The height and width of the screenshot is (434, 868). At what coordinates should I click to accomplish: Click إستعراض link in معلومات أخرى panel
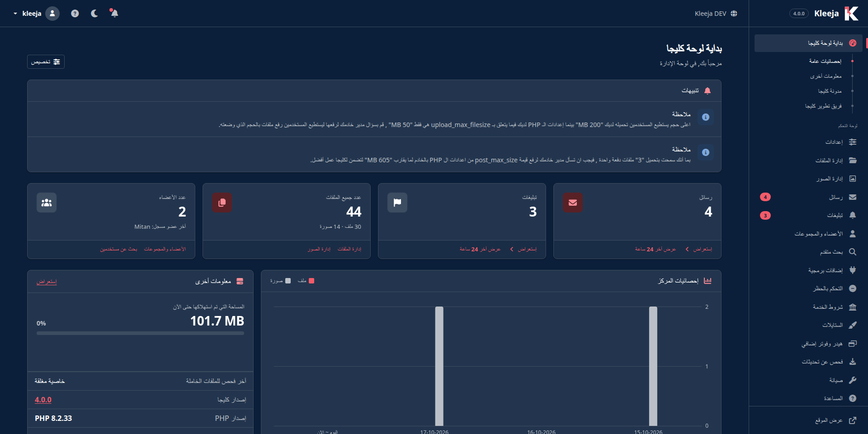click(47, 282)
